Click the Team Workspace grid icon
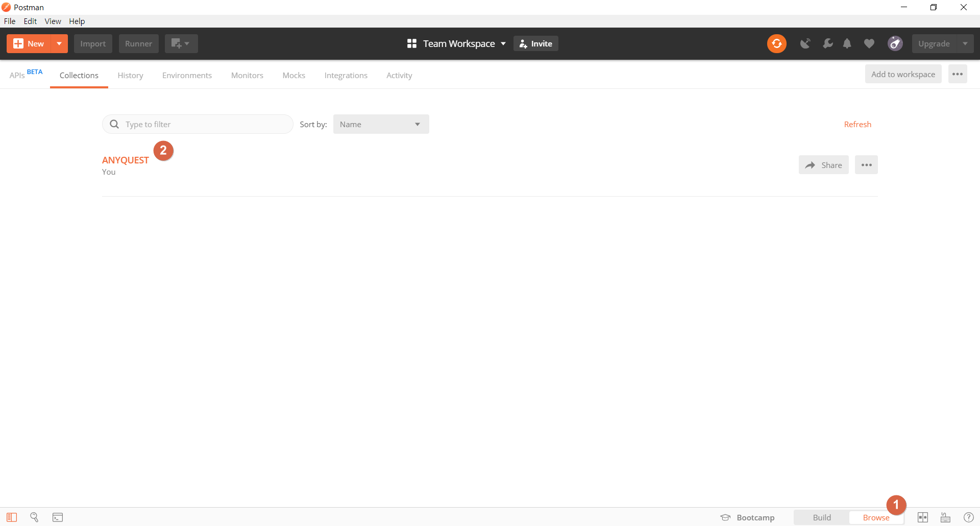 click(x=412, y=44)
